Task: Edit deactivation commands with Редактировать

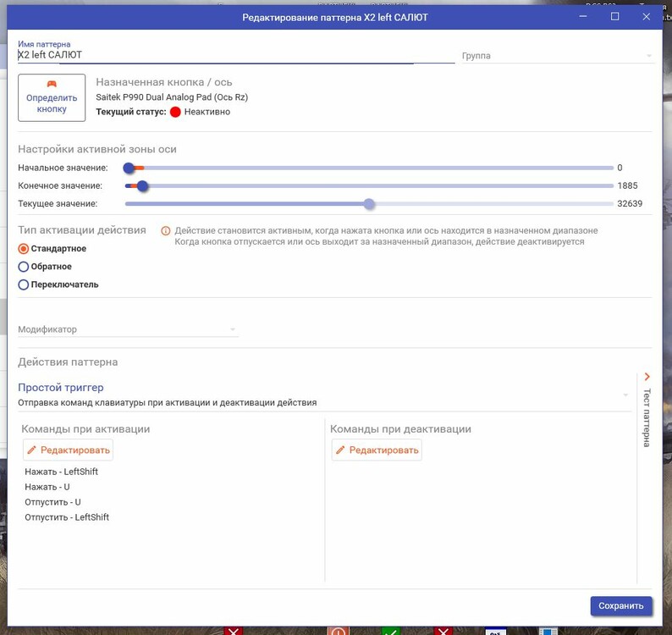Action: pyautogui.click(x=377, y=450)
